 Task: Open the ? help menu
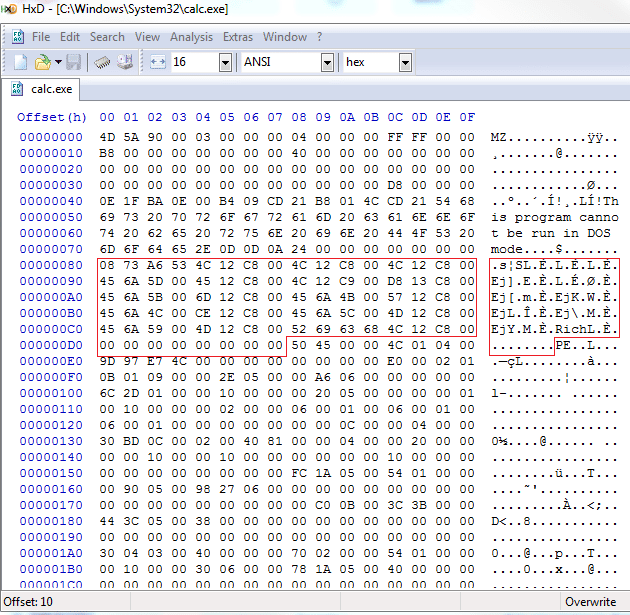319,37
